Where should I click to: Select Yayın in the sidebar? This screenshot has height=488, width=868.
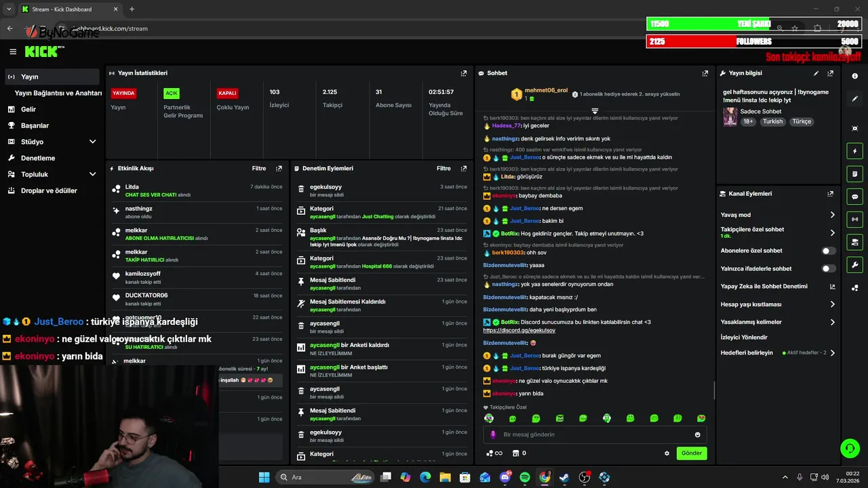(52, 77)
